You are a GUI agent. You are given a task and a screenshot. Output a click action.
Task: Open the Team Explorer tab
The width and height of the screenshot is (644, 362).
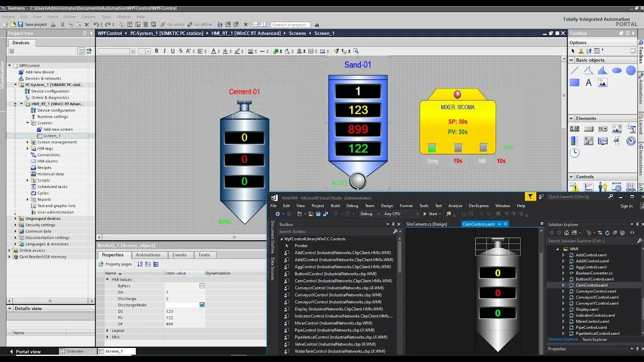click(595, 339)
